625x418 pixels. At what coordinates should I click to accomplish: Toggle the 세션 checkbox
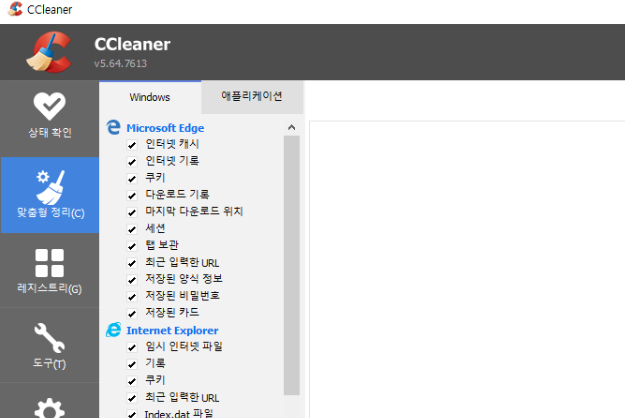[132, 229]
